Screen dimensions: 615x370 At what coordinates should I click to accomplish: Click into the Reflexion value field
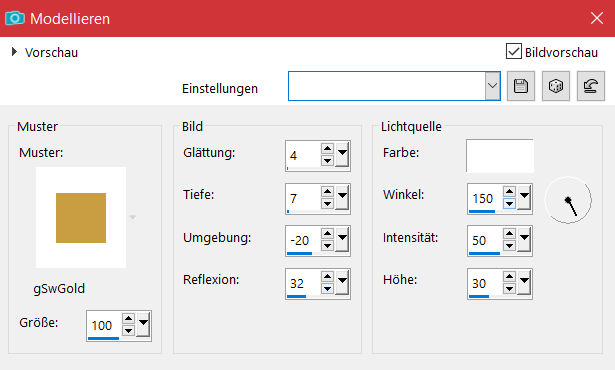[303, 283]
